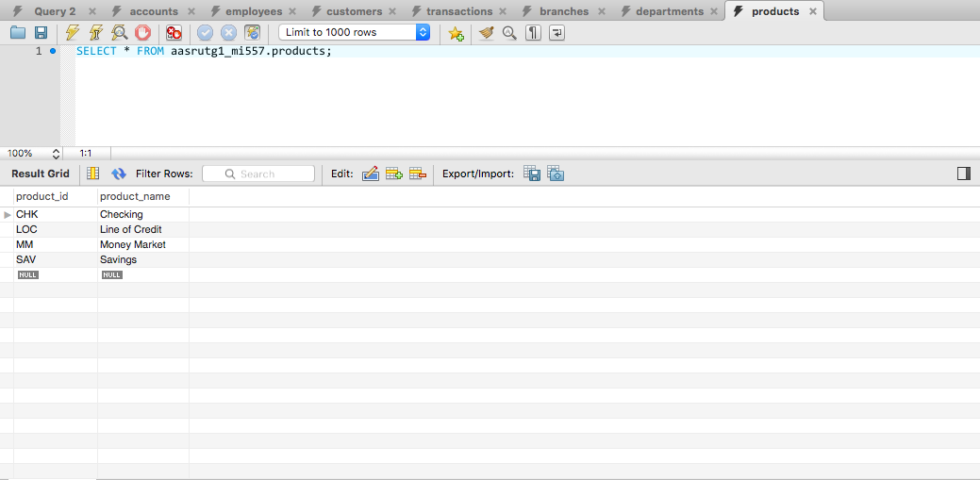Image resolution: width=980 pixels, height=480 pixels.
Task: Close the products tab
Action: click(x=812, y=11)
